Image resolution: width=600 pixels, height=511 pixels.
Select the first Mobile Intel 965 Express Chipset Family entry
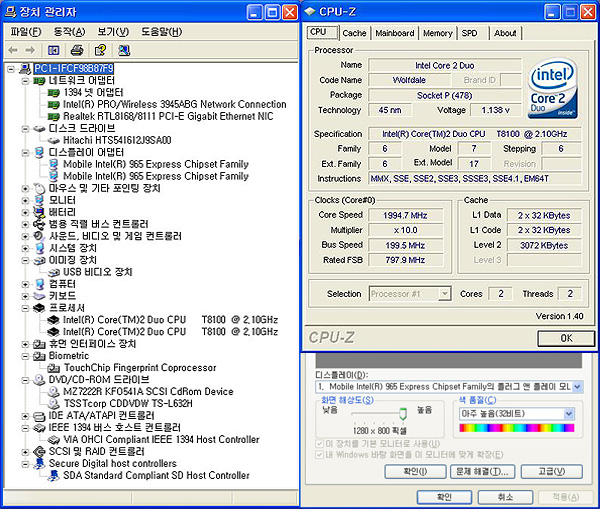tap(156, 164)
